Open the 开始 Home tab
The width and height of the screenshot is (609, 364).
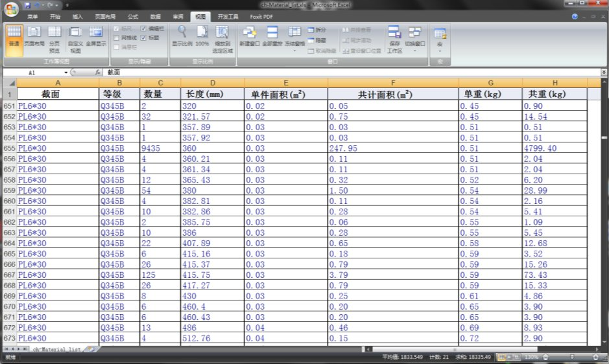(55, 17)
